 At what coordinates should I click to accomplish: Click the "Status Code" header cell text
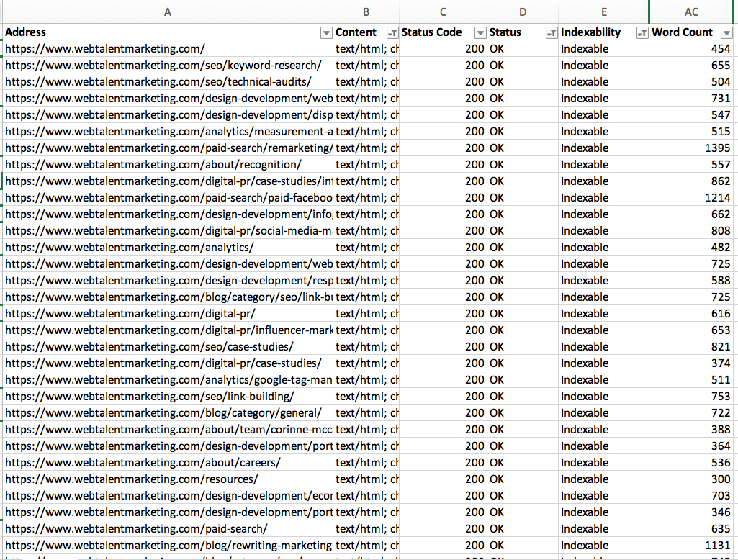[x=431, y=32]
